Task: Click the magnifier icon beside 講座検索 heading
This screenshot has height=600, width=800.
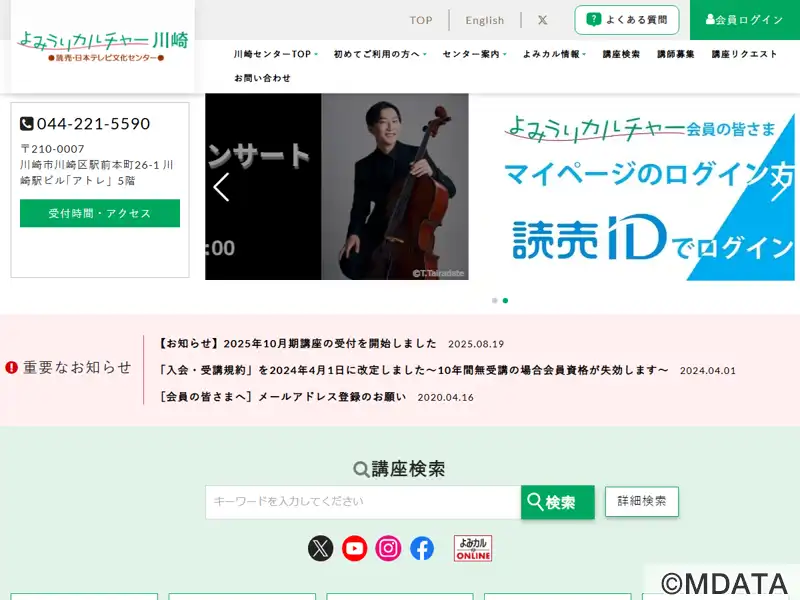Action: tap(361, 469)
